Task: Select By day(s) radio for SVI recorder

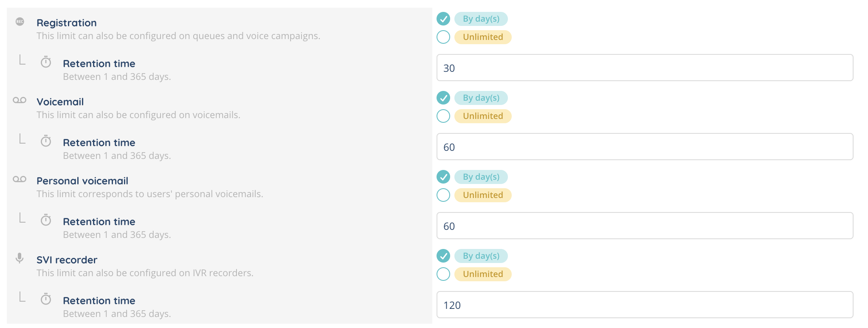Action: point(443,256)
